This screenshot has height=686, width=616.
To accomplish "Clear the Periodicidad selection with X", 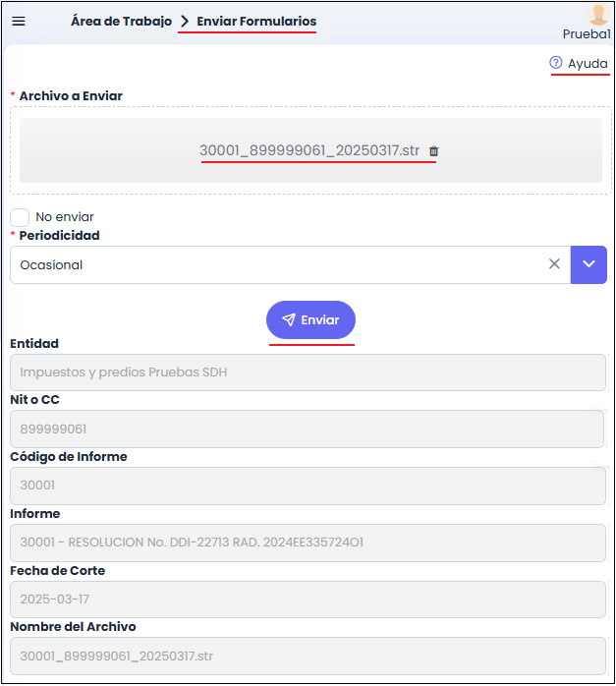I will coord(554,263).
